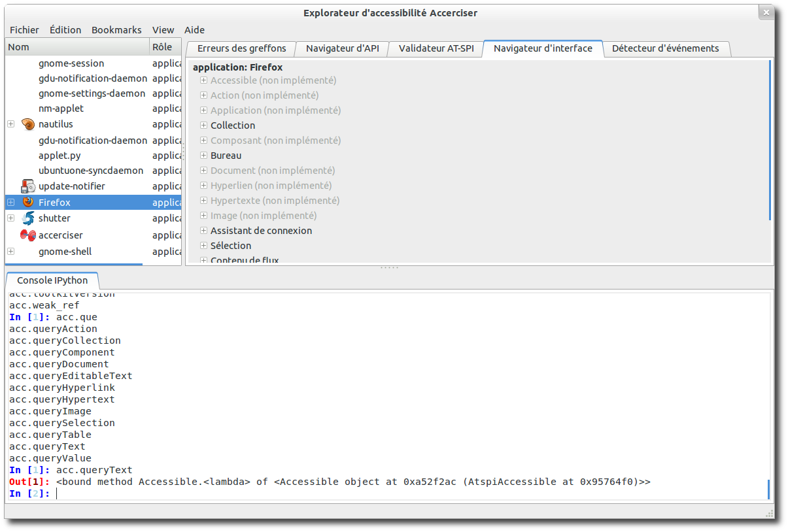788x532 pixels.
Task: Click the nautilus shell icon
Action: 27,124
